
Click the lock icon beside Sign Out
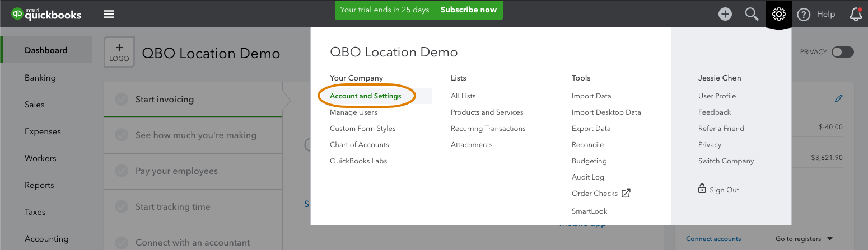coord(702,189)
